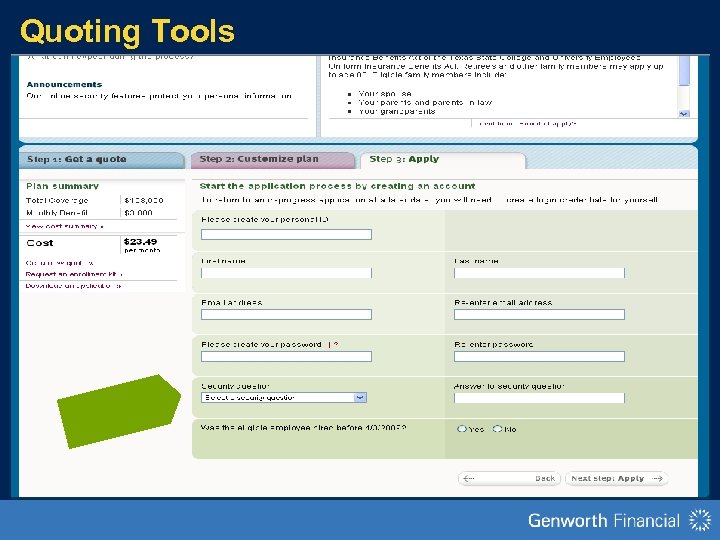
Task: Click the scrollbar down arrow in info panel
Action: click(684, 114)
